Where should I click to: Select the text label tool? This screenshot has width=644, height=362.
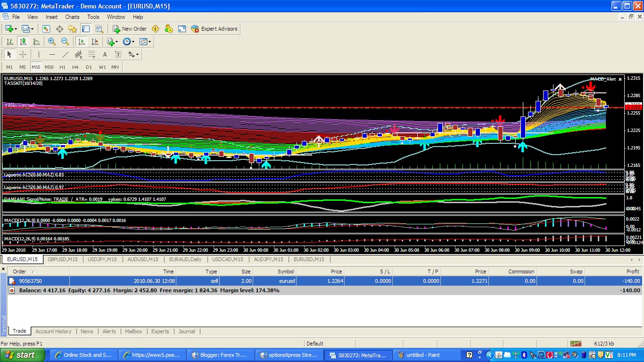coord(118,54)
